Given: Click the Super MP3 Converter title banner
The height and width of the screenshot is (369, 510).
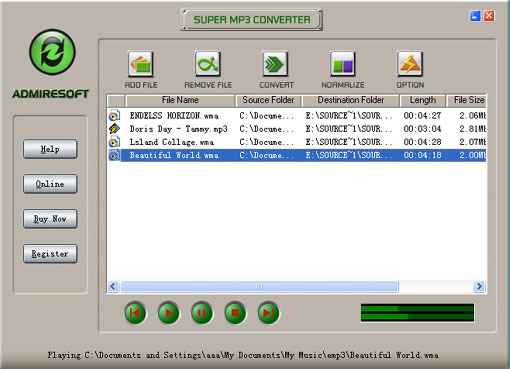Looking at the screenshot, I should pyautogui.click(x=252, y=20).
